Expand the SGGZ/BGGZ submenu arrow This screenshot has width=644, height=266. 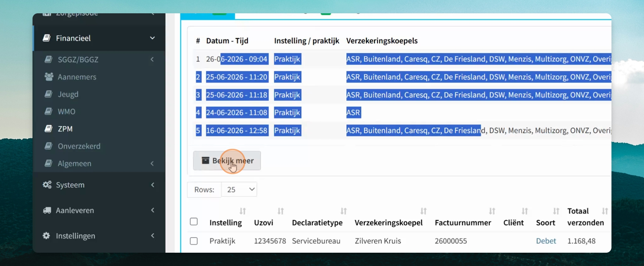click(152, 59)
